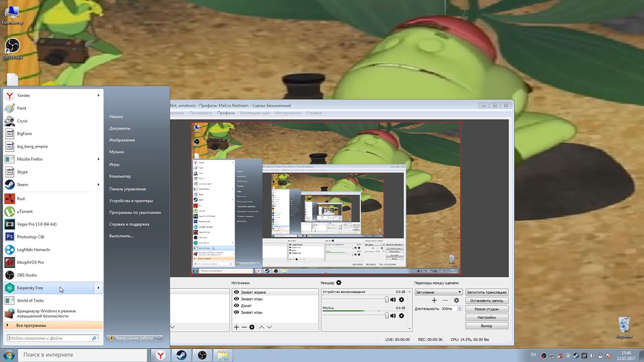
Task: Remove transition with minus icon under Затухание
Action: (x=445, y=301)
